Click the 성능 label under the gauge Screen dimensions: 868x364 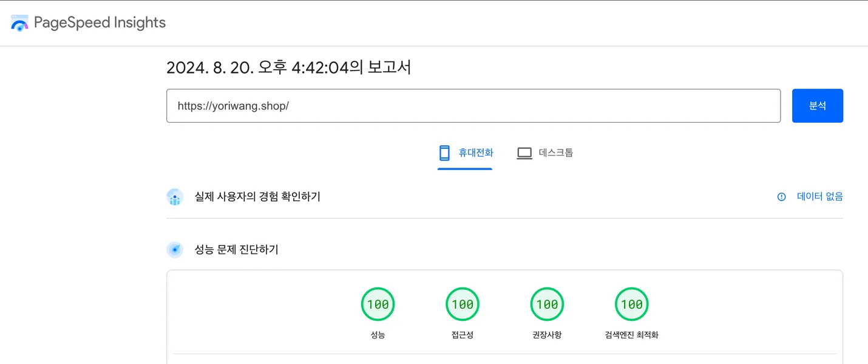[x=378, y=335]
